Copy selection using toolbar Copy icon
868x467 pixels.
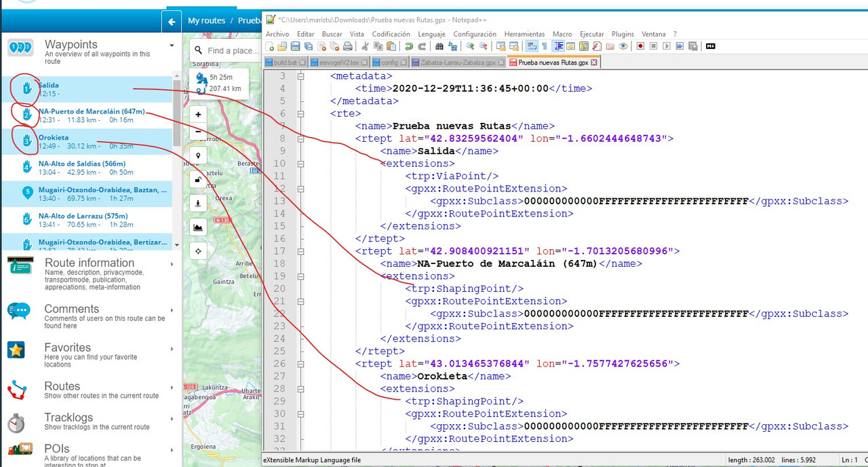pos(378,46)
